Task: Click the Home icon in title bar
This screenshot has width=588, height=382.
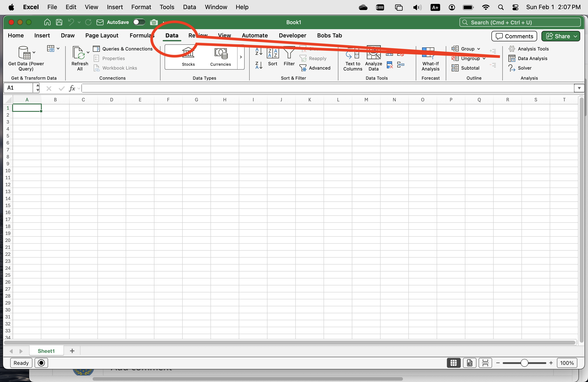Action: [x=47, y=22]
